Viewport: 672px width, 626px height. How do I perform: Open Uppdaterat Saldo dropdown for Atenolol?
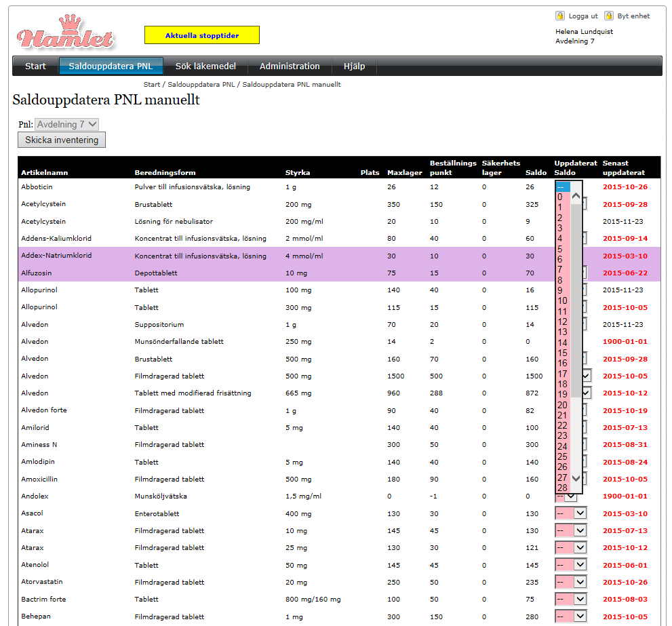coord(571,565)
